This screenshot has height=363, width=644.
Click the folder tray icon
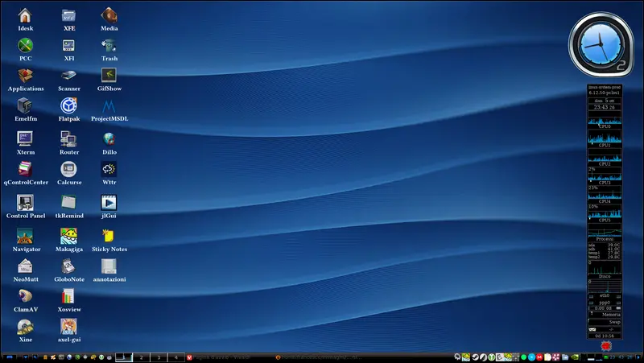coord(565,357)
